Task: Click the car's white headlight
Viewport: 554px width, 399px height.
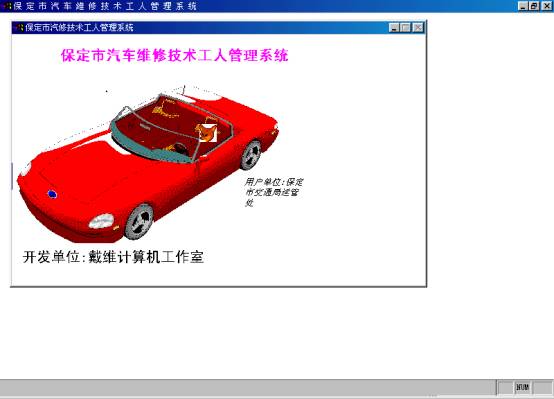Action: [x=101, y=221]
